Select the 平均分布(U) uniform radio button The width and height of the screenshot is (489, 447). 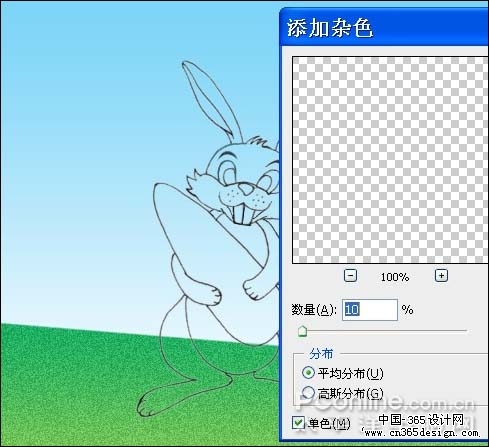308,373
